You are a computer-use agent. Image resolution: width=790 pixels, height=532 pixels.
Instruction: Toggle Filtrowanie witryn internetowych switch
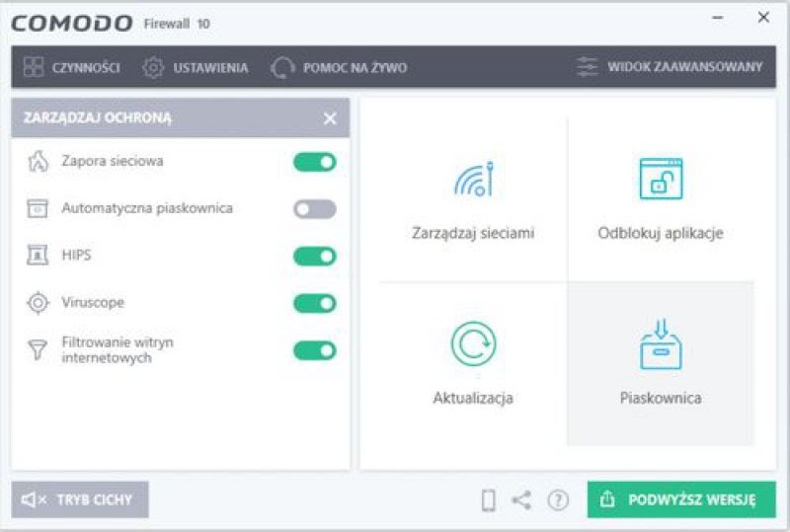(314, 350)
